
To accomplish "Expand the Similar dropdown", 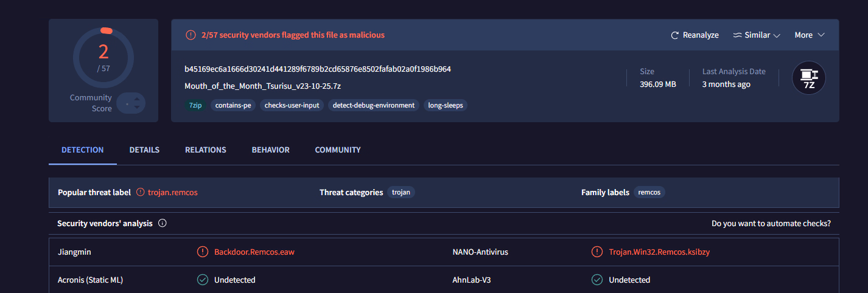I will [x=757, y=35].
